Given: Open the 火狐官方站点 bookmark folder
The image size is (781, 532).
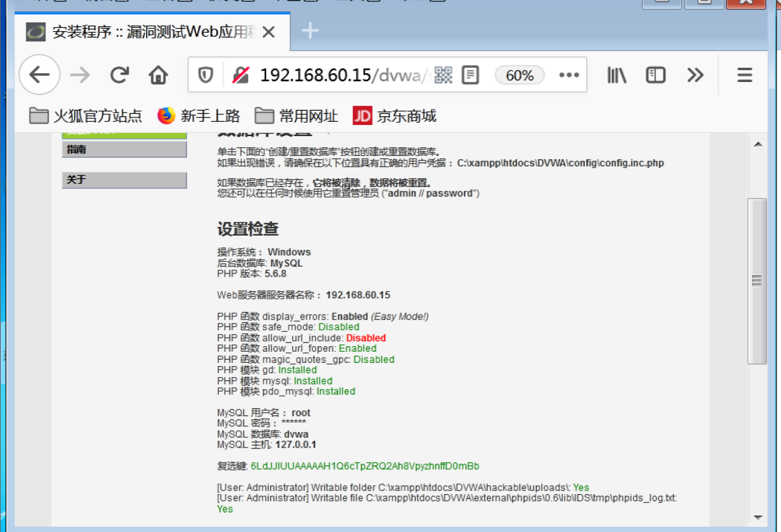Looking at the screenshot, I should 86,116.
